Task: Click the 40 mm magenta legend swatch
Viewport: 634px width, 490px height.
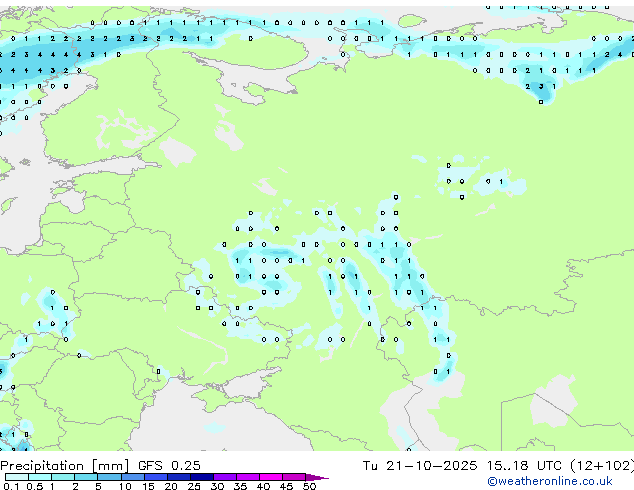Action: (x=271, y=477)
